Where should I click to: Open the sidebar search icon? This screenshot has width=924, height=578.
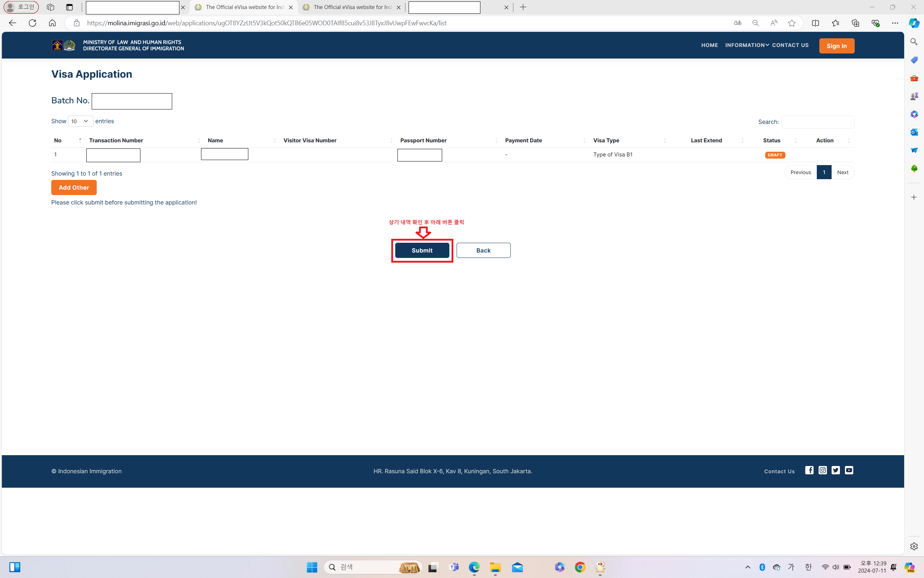(914, 42)
